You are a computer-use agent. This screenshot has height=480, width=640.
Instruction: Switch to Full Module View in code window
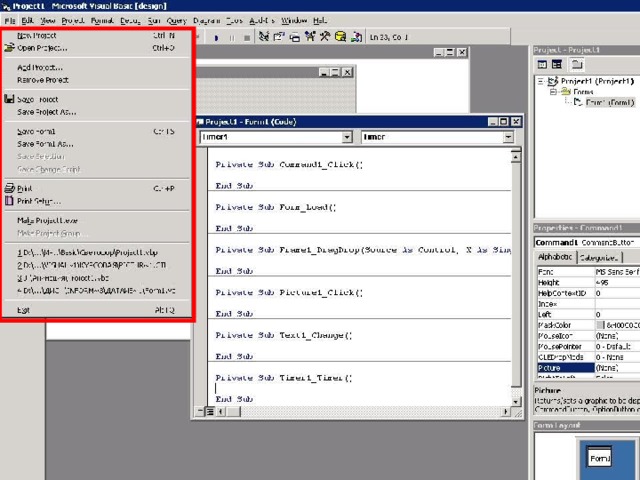210,411
